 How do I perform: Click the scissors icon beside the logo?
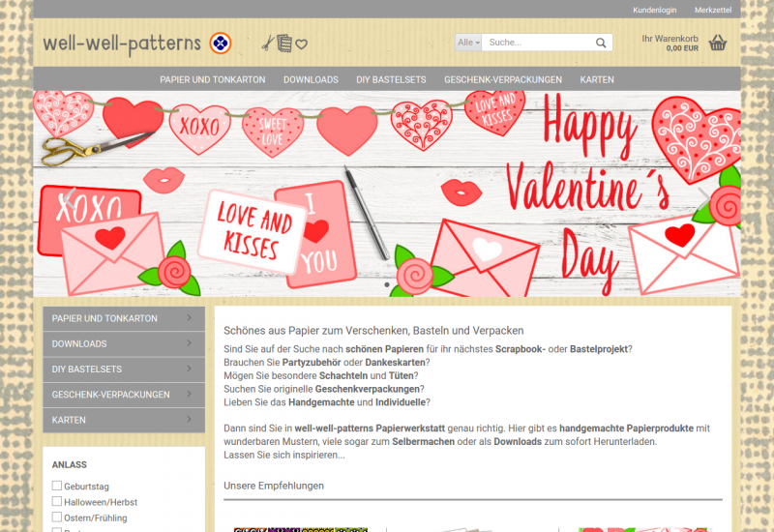(268, 43)
